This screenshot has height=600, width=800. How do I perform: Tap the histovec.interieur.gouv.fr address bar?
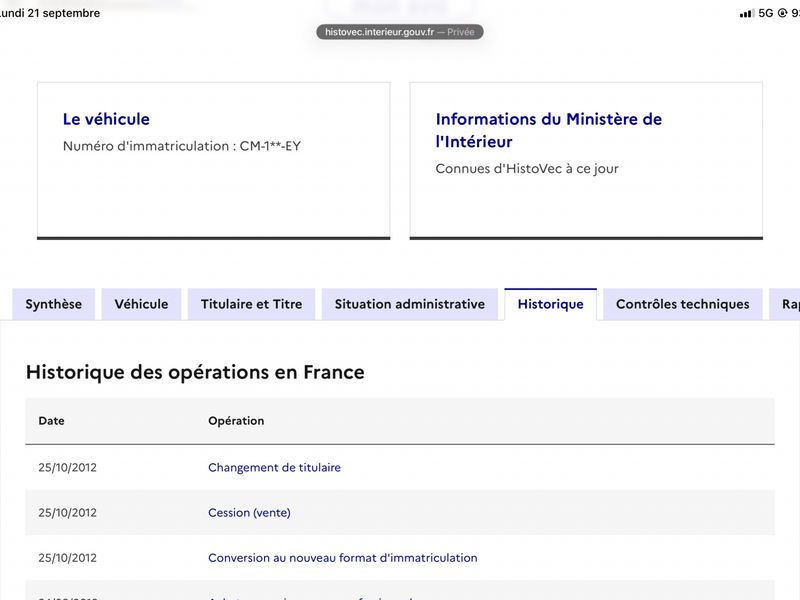(399, 32)
